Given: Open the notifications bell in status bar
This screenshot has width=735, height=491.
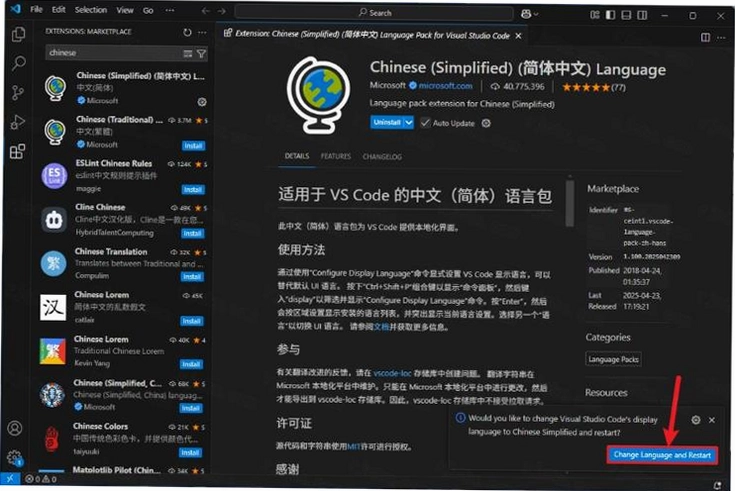Looking at the screenshot, I should (718, 484).
